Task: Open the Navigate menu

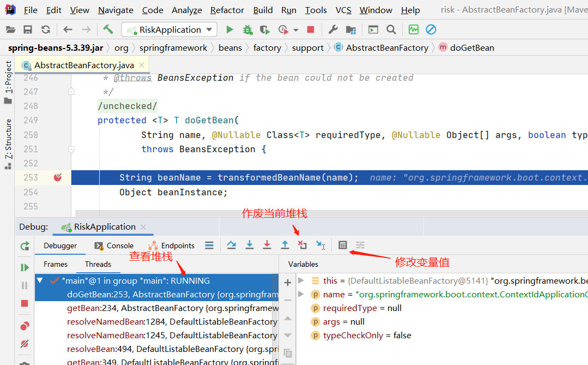Action: click(116, 10)
